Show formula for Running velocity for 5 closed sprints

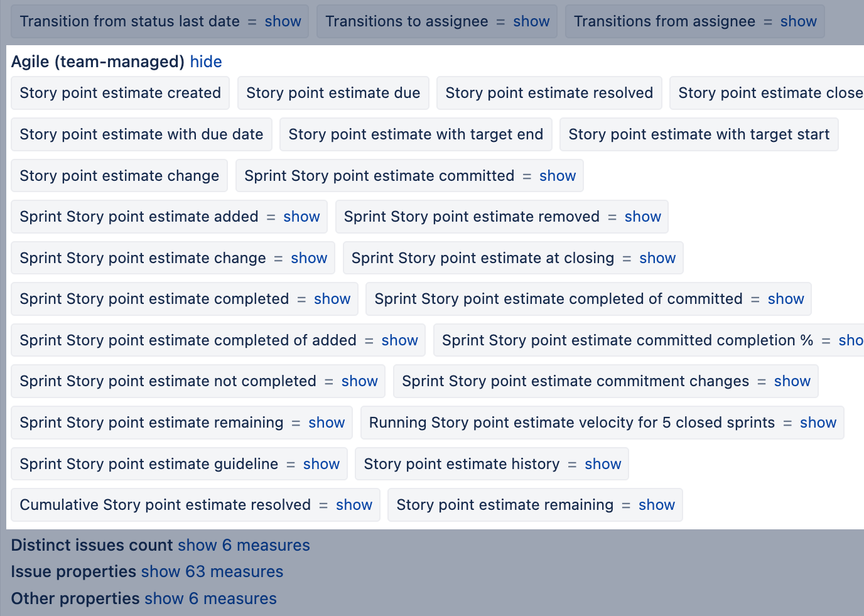click(818, 423)
